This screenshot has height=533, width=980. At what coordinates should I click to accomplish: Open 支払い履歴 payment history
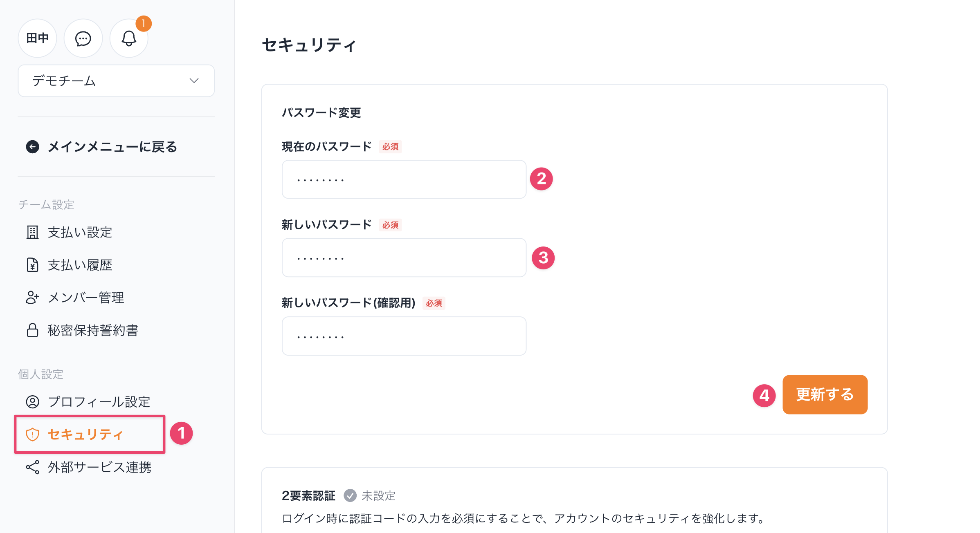[x=80, y=265]
